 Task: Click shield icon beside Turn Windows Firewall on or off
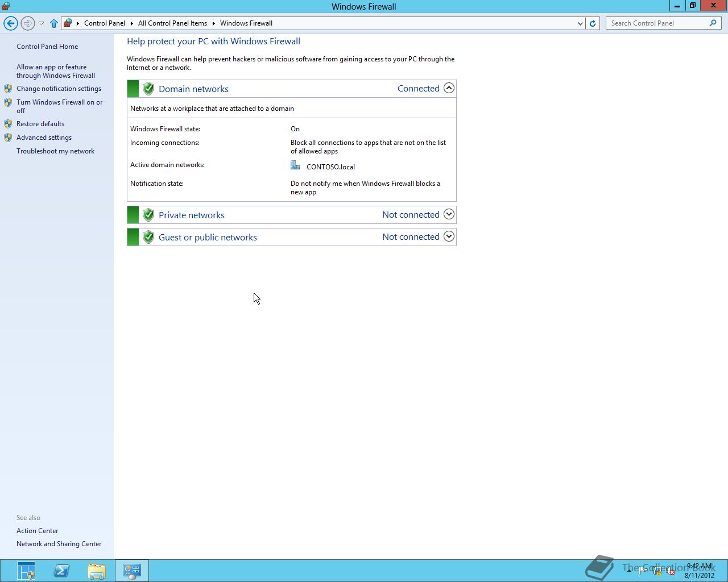8,102
